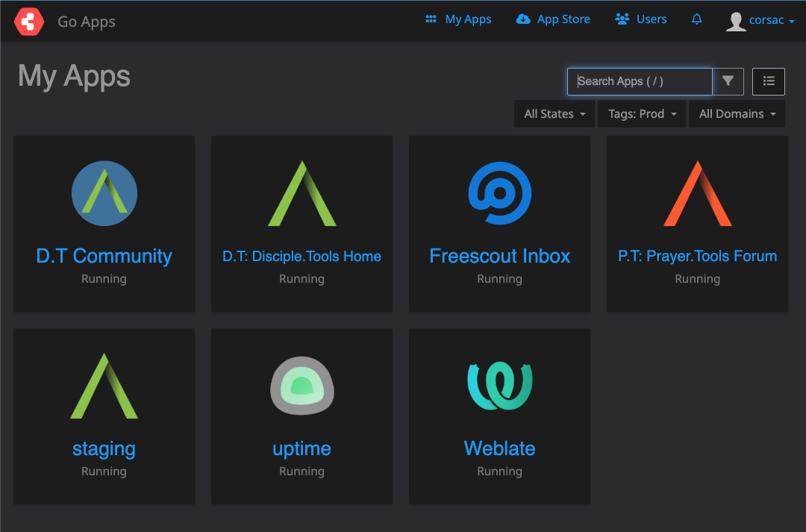Open the Freescout Inbox app icon
This screenshot has width=806, height=532.
[x=499, y=193]
